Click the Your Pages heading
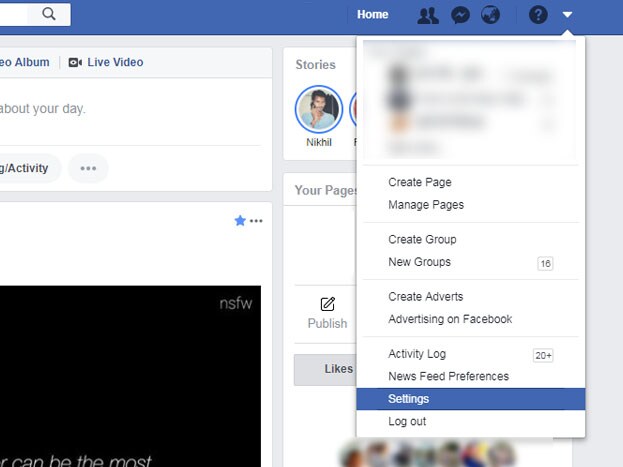The width and height of the screenshot is (623, 467). (326, 190)
